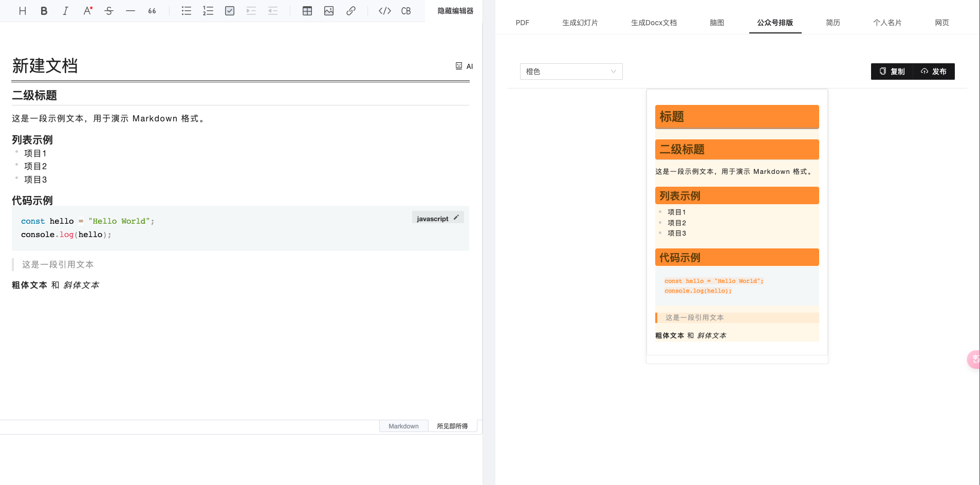Click list item 项目2 in editor
Viewport: 980px width, 485px height.
click(x=35, y=166)
